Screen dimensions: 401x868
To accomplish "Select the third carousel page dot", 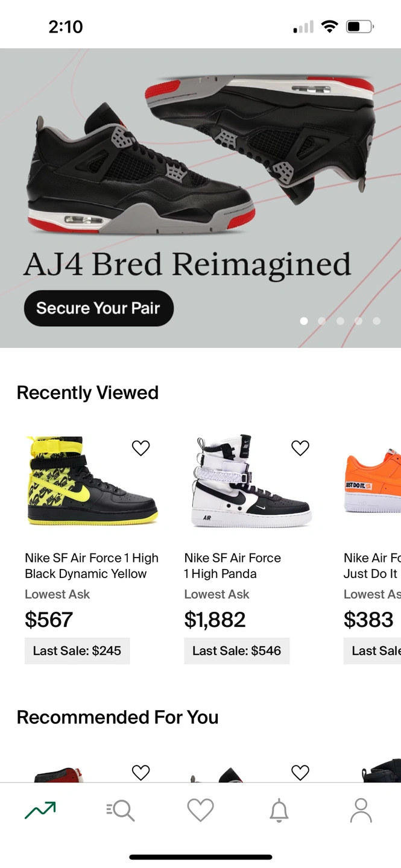I will click(x=340, y=321).
